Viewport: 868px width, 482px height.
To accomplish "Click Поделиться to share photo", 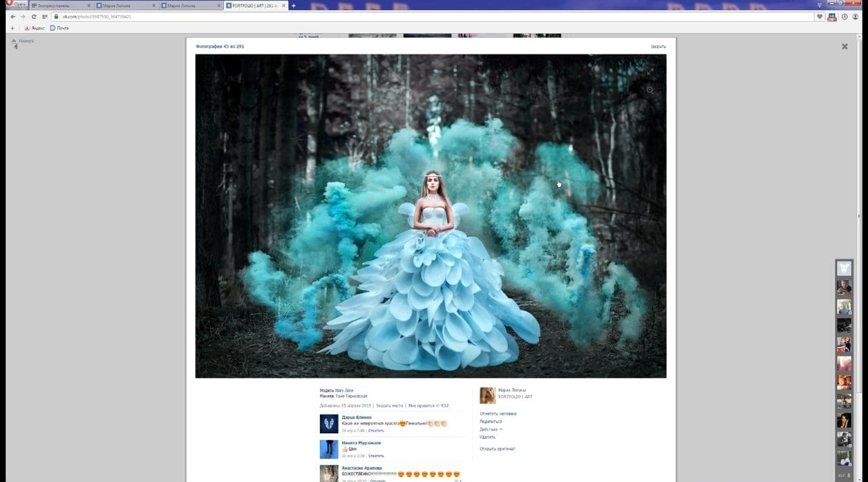I will (491, 422).
